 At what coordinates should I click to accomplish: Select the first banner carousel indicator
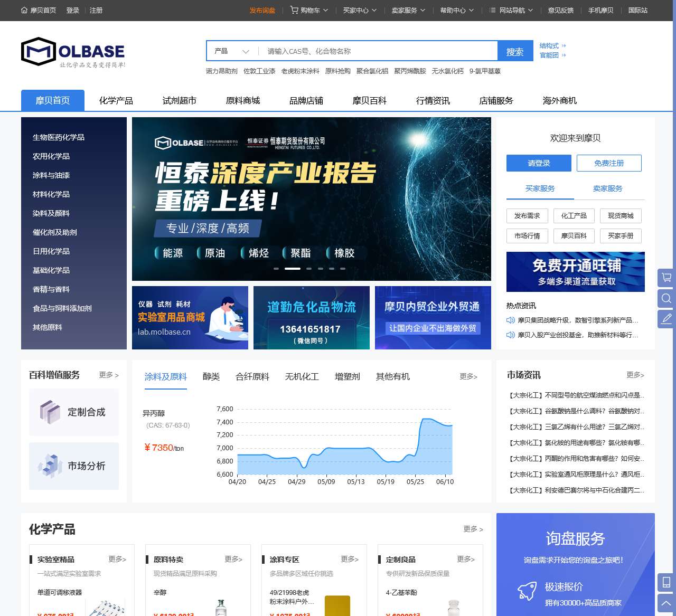click(x=276, y=269)
